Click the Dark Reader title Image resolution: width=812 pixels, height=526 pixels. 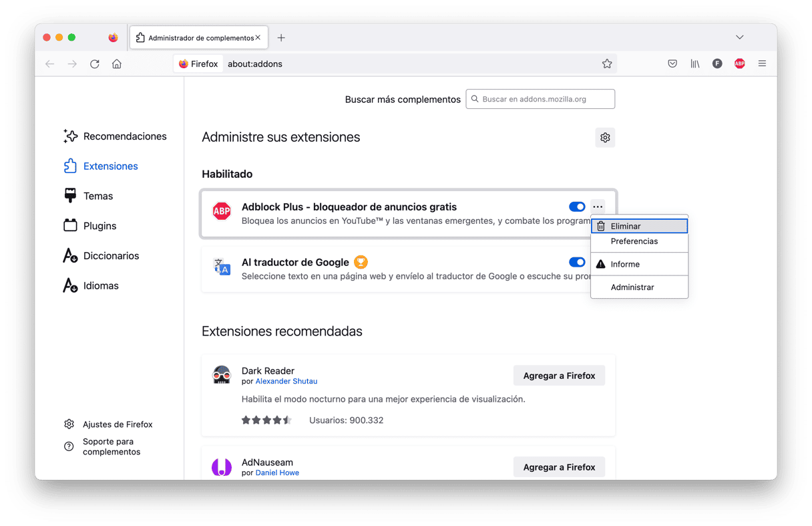coord(268,371)
